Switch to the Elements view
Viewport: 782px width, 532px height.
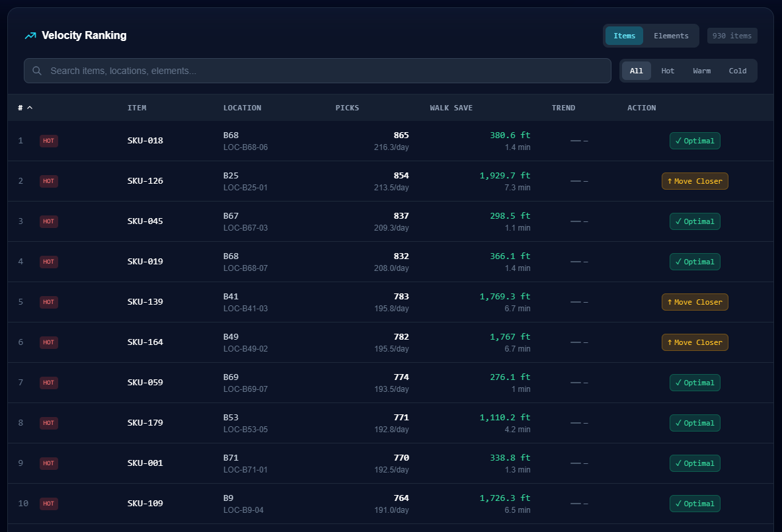tap(671, 36)
